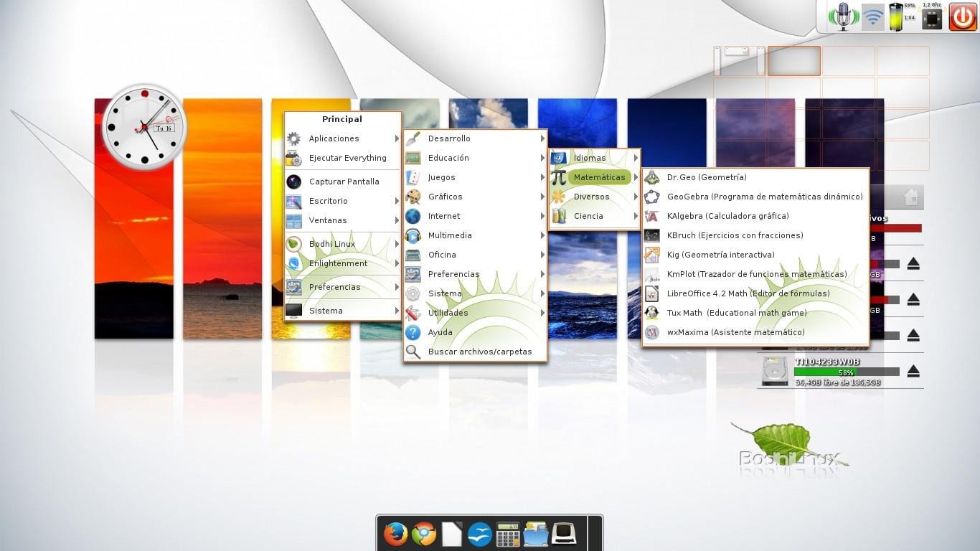Click the Bodhi Linux leaf icon

(293, 244)
